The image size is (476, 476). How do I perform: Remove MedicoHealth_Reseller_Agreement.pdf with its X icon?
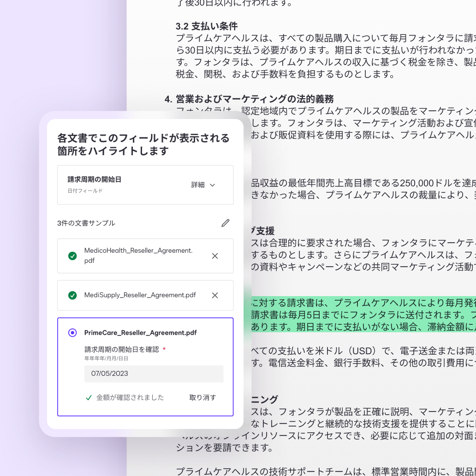tap(215, 256)
